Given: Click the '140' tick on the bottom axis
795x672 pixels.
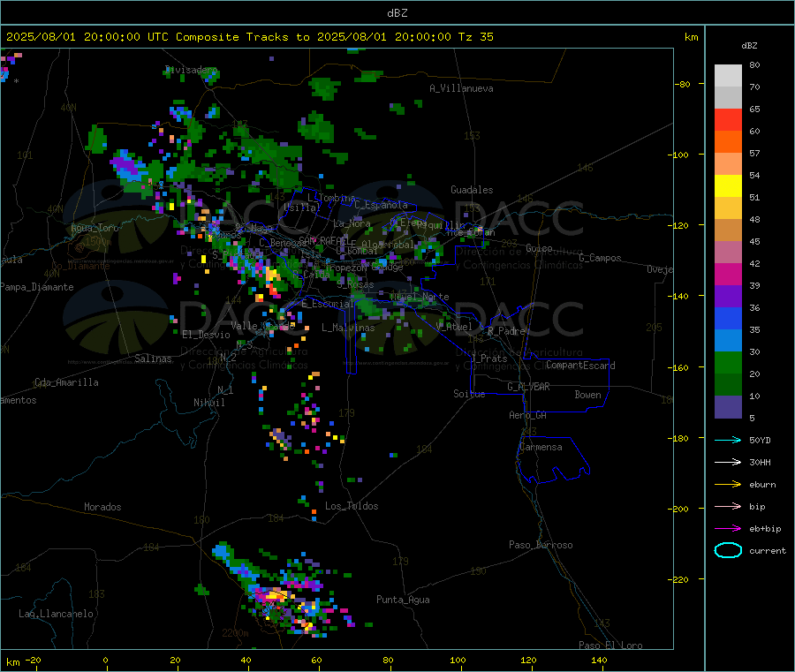Looking at the screenshot, I should (x=599, y=660).
